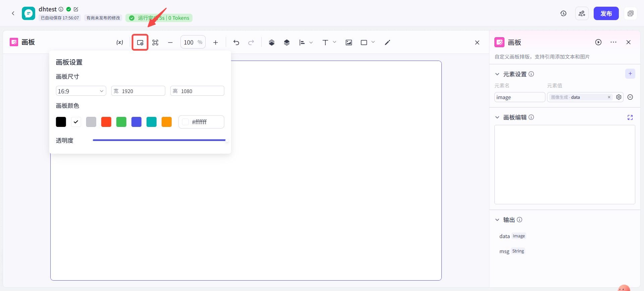The width and height of the screenshot is (644, 291).
Task: Open the info icon beside 元素设置
Action: tap(531, 74)
